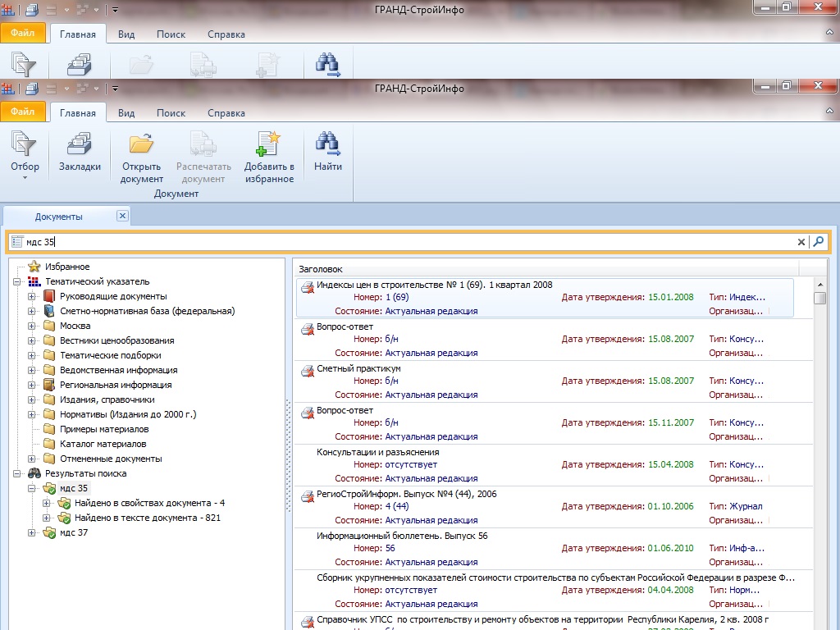
Task: Open the Файл menu button
Action: coord(23,112)
